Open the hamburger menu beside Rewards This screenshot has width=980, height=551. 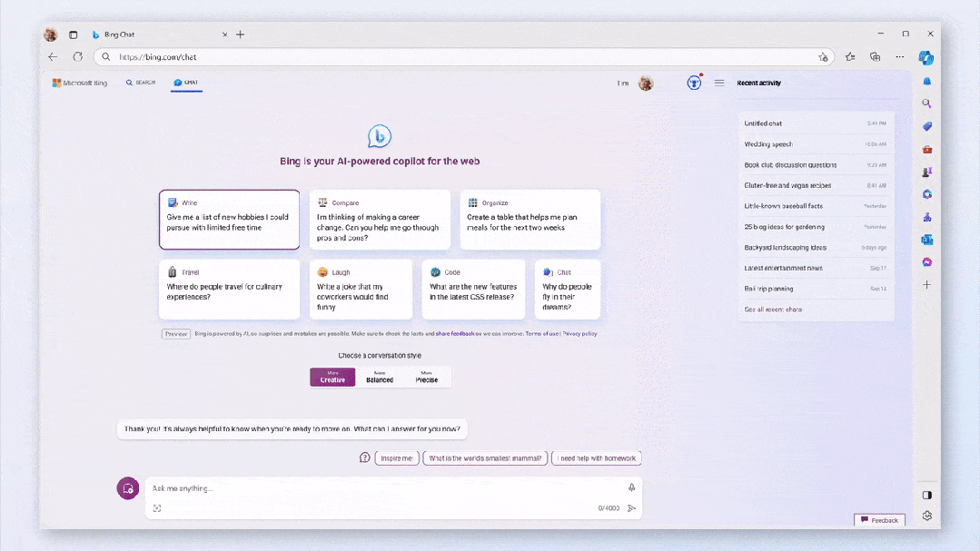pos(719,83)
